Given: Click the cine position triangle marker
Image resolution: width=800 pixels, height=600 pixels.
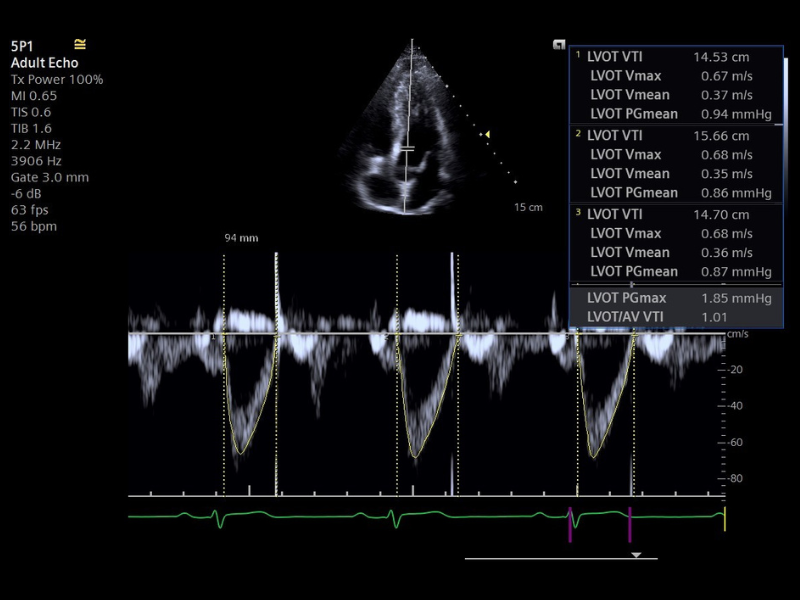Looking at the screenshot, I should pos(635,554).
